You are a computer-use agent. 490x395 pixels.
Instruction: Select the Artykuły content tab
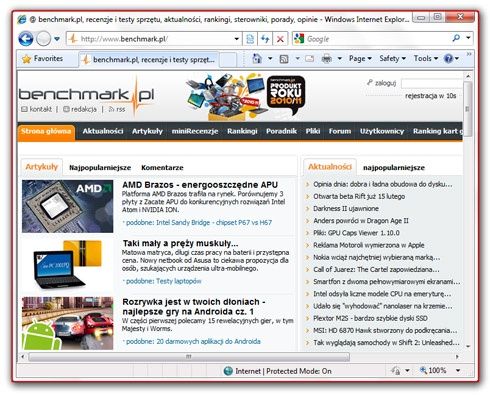(x=41, y=167)
